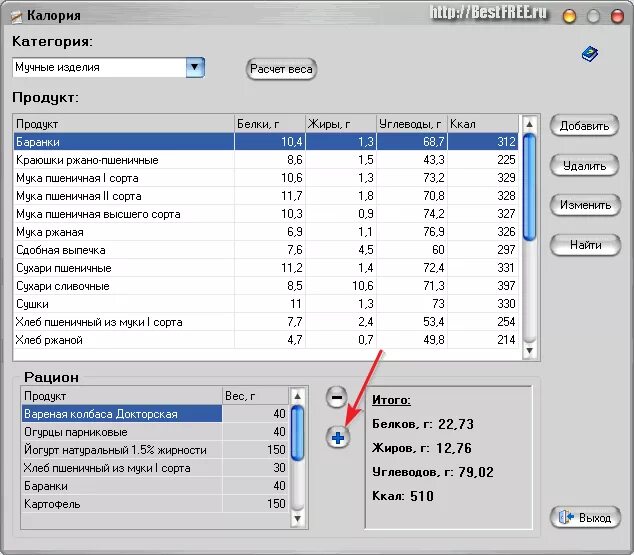Click the red close window button
The width and height of the screenshot is (634, 555).
click(617, 16)
